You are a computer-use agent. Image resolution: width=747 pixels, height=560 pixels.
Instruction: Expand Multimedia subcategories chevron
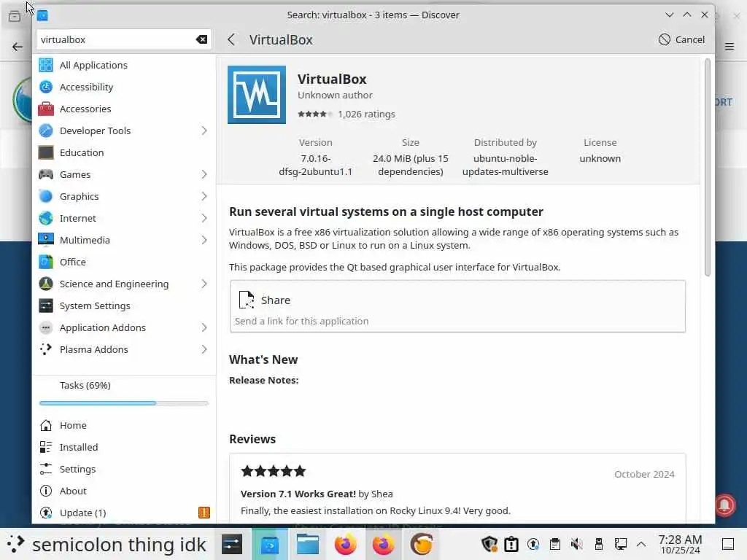click(x=204, y=241)
